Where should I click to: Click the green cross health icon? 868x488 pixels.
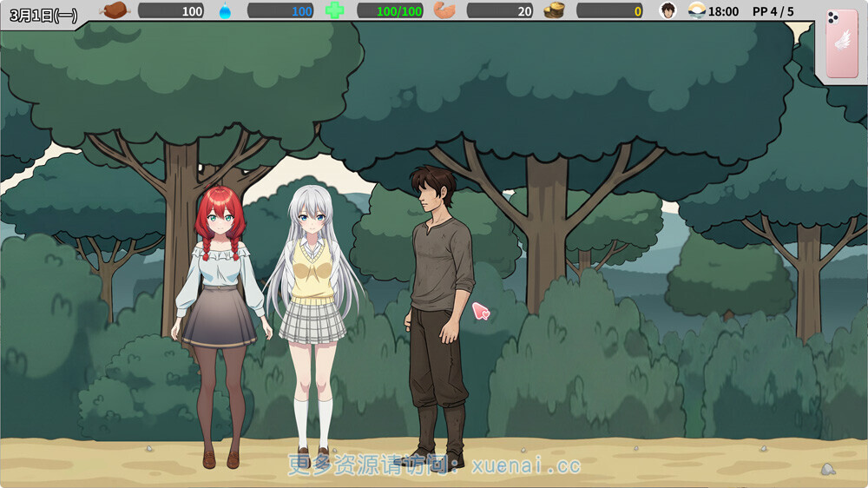point(334,10)
